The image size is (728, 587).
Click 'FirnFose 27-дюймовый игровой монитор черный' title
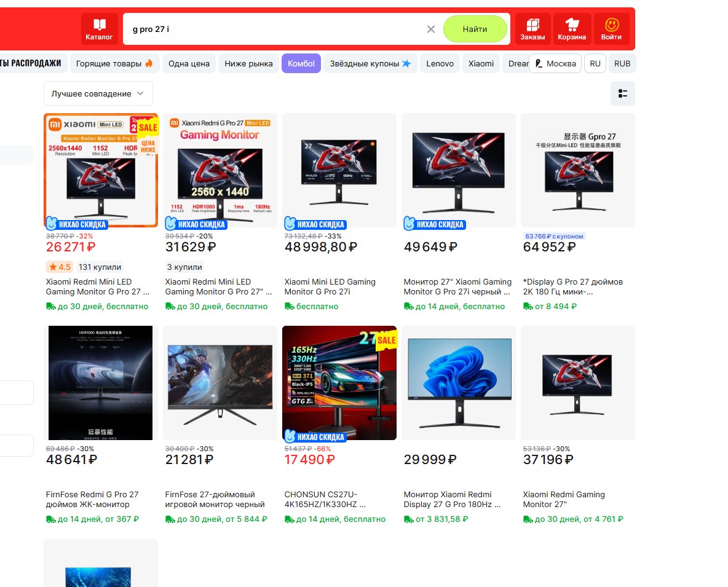pos(215,499)
